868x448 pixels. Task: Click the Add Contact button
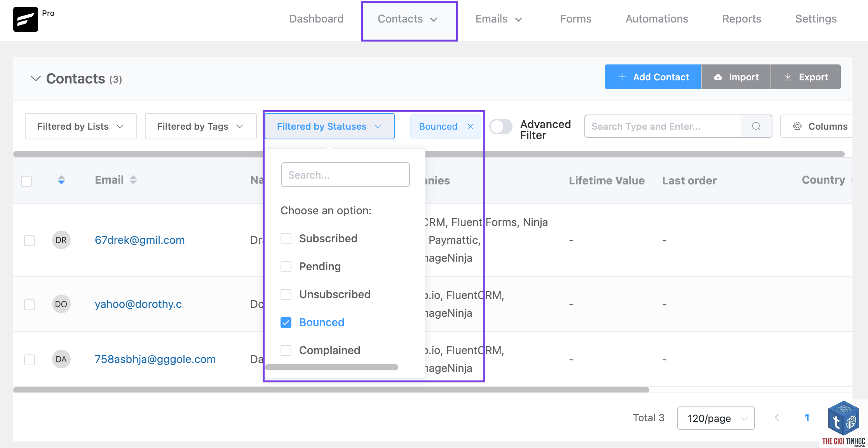[653, 77]
